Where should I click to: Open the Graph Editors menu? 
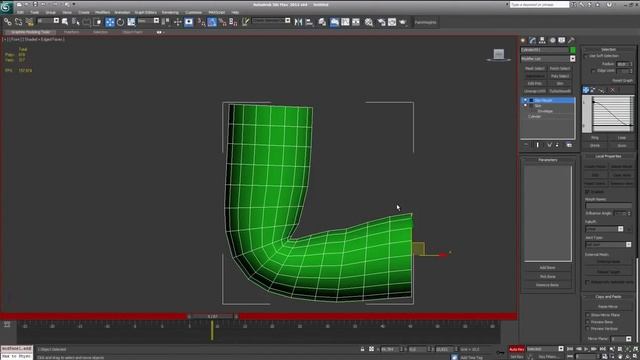(145, 12)
